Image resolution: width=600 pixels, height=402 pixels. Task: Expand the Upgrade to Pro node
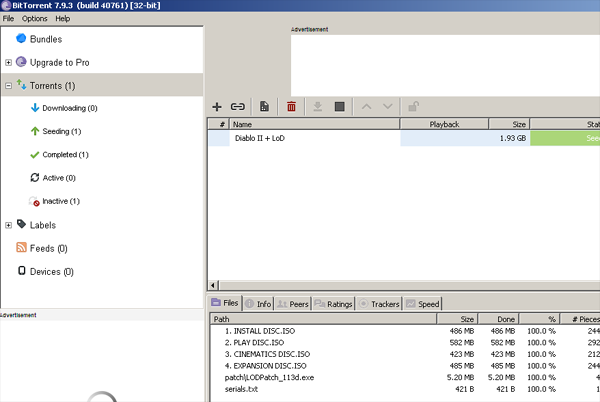coord(8,62)
